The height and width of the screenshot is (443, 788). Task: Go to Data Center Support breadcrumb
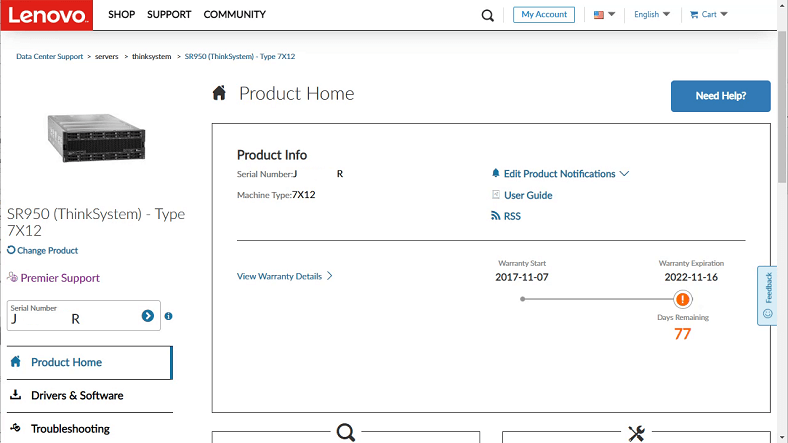[x=49, y=56]
